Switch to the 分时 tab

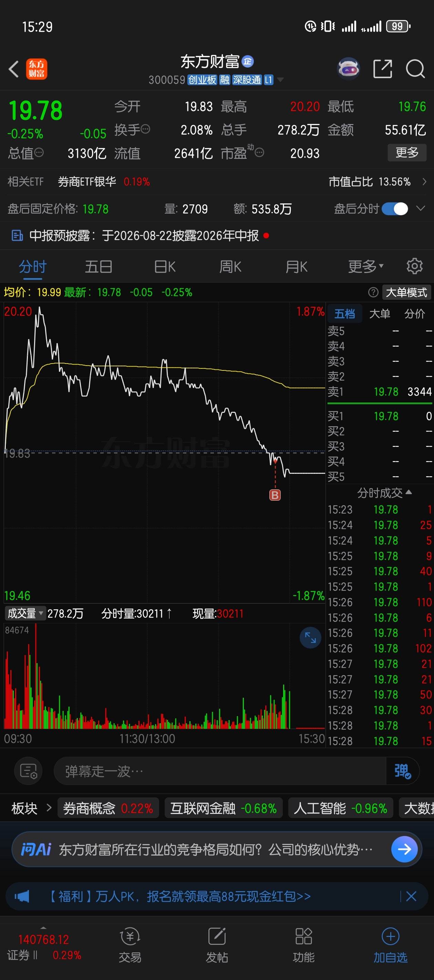(33, 266)
